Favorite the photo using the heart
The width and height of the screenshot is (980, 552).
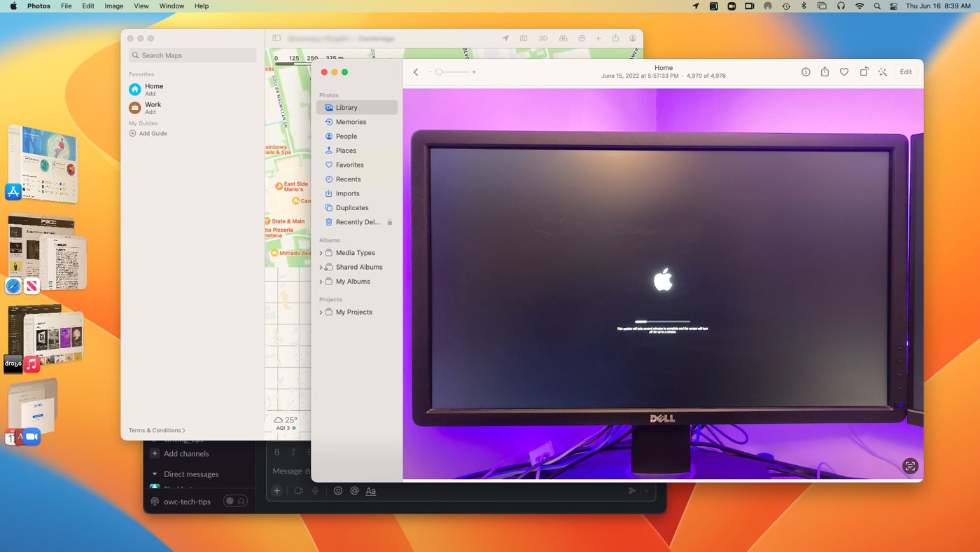[x=844, y=71]
